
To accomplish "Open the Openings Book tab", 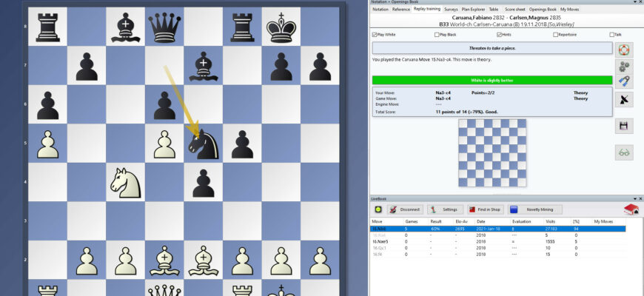I will click(x=541, y=10).
